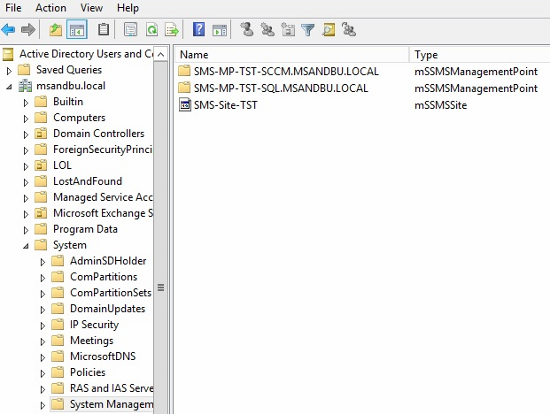The image size is (550, 414).
Task: Expand the Domain Controllers node
Action: click(26, 135)
